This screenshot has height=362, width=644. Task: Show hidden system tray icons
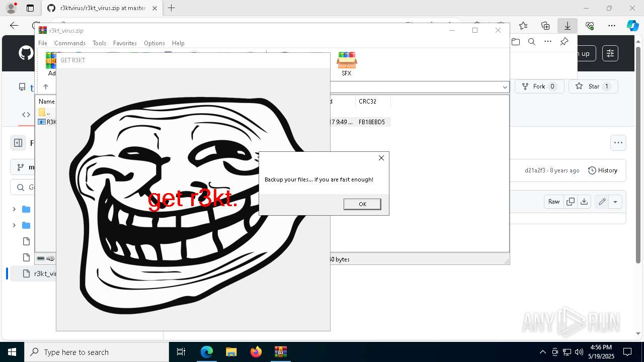click(542, 352)
